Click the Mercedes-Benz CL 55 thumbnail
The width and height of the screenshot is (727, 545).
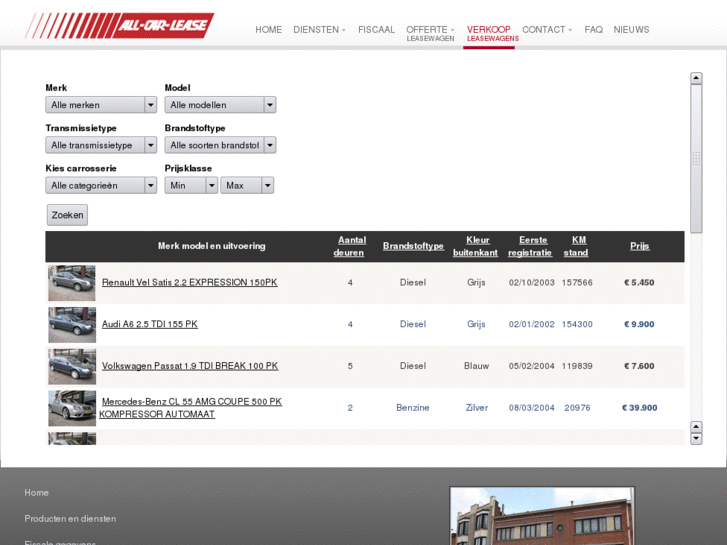click(x=72, y=408)
